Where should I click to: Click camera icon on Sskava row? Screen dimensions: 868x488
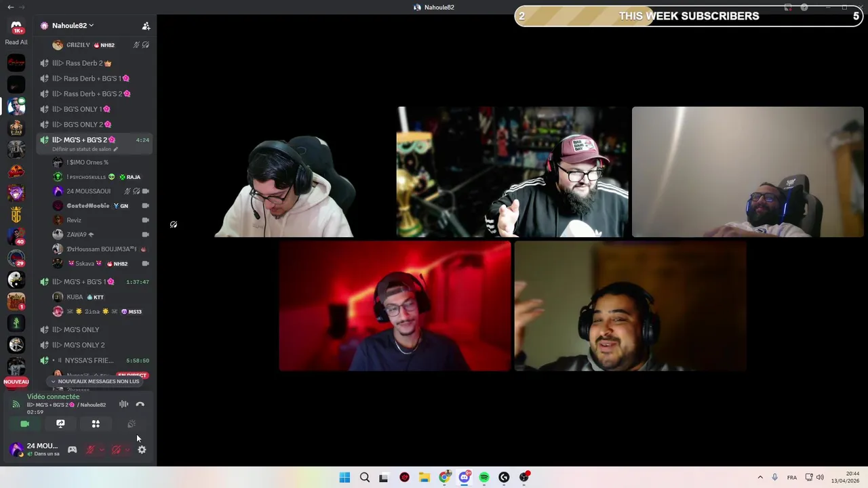click(145, 264)
